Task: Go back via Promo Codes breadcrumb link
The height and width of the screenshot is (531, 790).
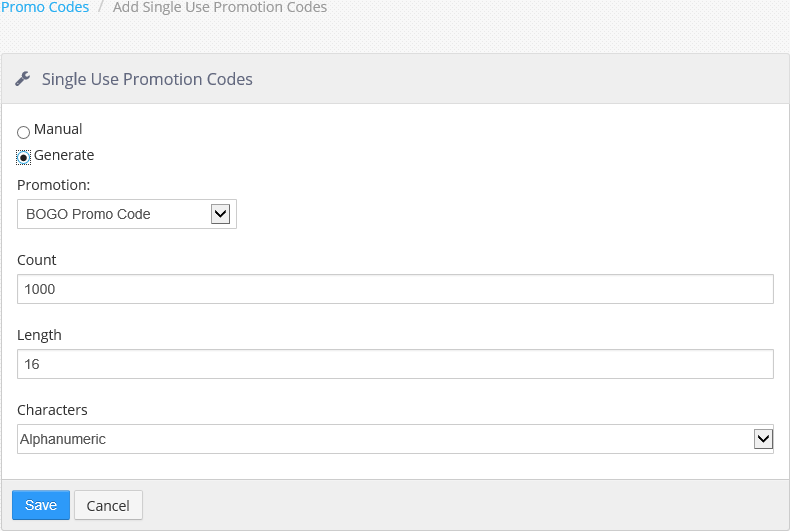Action: [45, 7]
